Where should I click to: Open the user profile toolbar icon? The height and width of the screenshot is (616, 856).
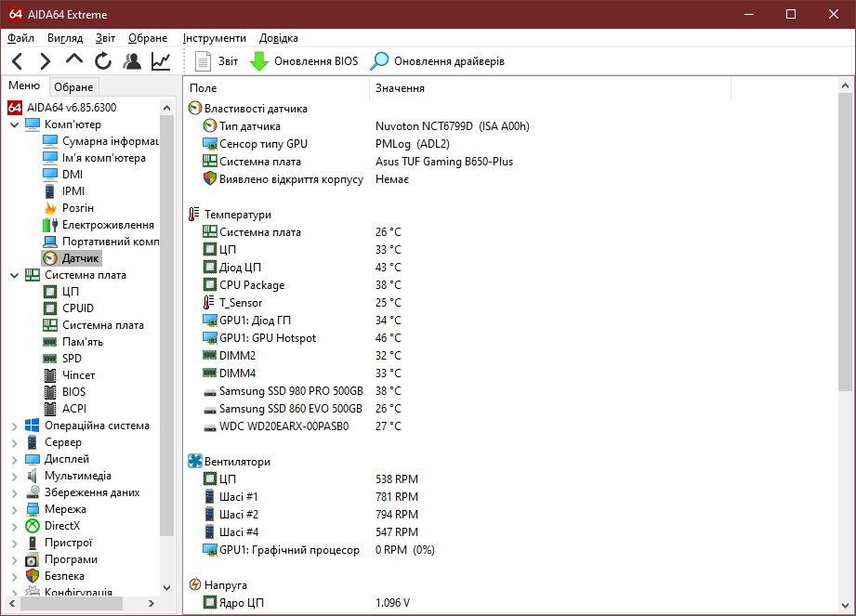point(132,61)
